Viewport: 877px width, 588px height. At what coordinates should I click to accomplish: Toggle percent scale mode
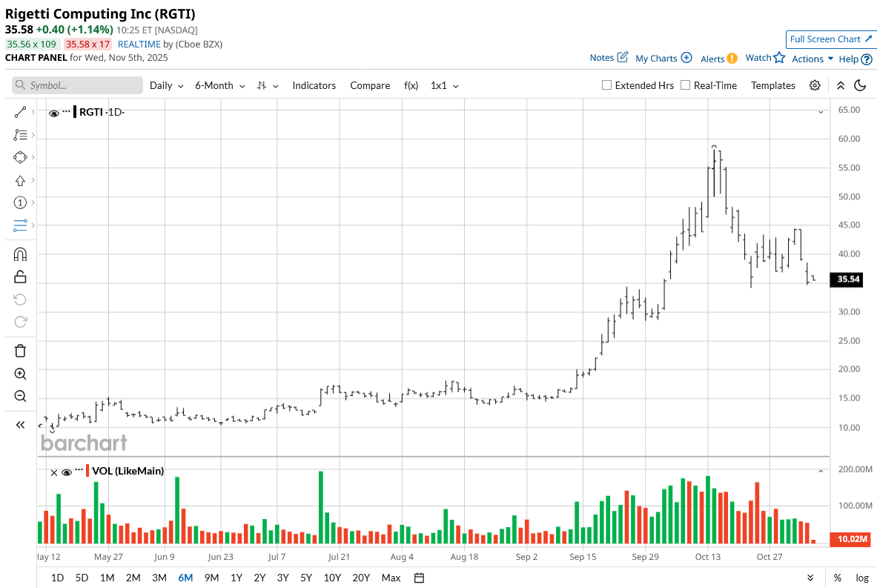click(x=837, y=578)
